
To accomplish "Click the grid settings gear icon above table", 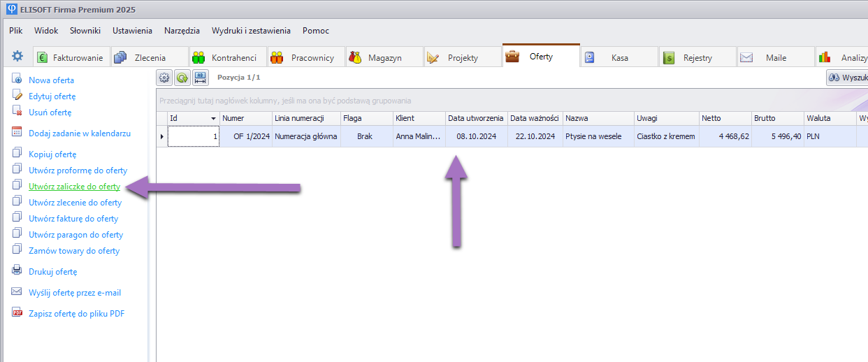I will coord(164,78).
